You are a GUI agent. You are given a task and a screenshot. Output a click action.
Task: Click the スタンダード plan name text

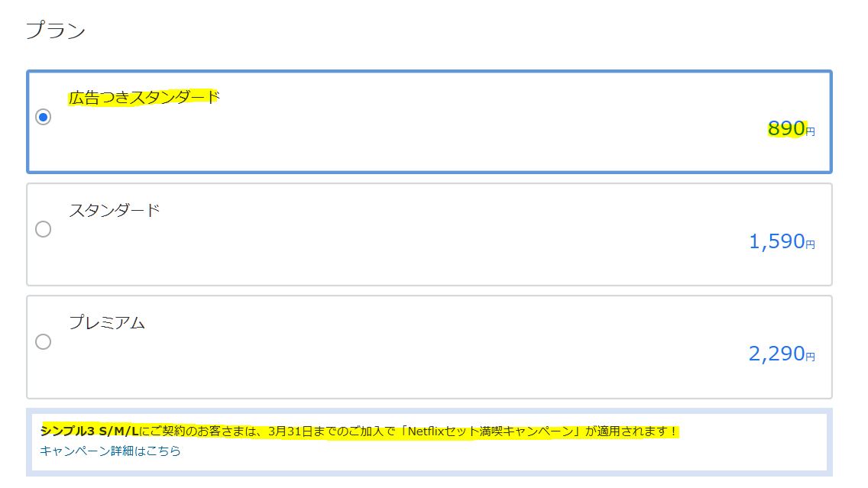coord(115,210)
